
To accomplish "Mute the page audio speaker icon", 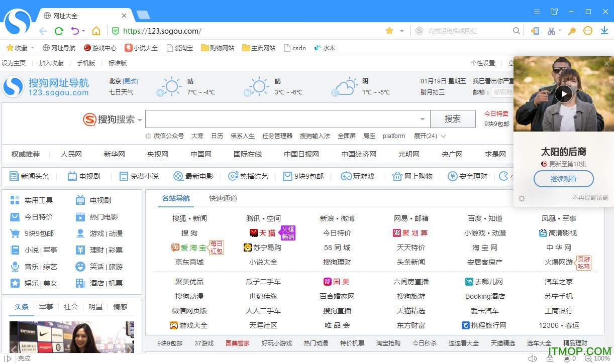I will tap(532, 358).
